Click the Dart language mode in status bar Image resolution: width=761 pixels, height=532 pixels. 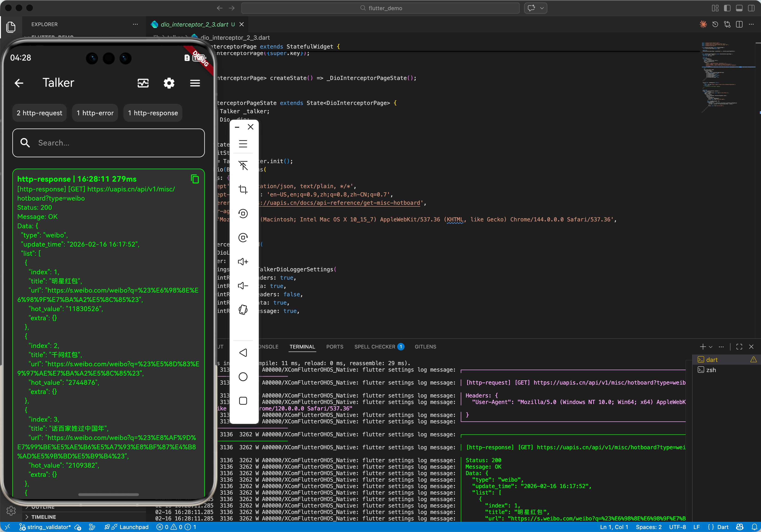pyautogui.click(x=723, y=527)
